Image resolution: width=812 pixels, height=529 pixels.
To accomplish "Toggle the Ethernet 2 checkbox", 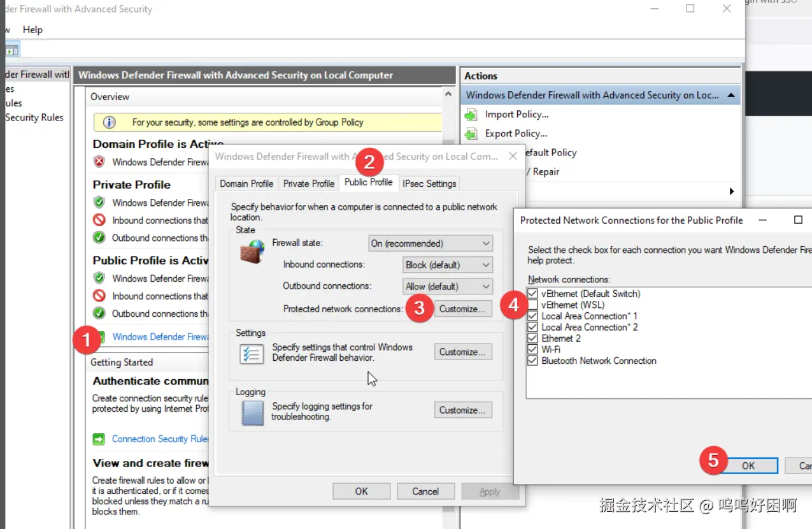I will point(533,338).
